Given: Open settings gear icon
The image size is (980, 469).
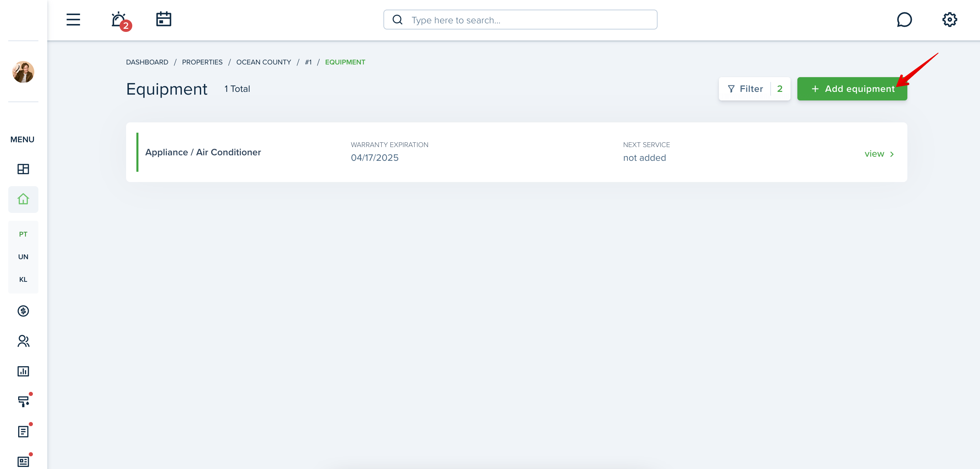Looking at the screenshot, I should (949, 20).
